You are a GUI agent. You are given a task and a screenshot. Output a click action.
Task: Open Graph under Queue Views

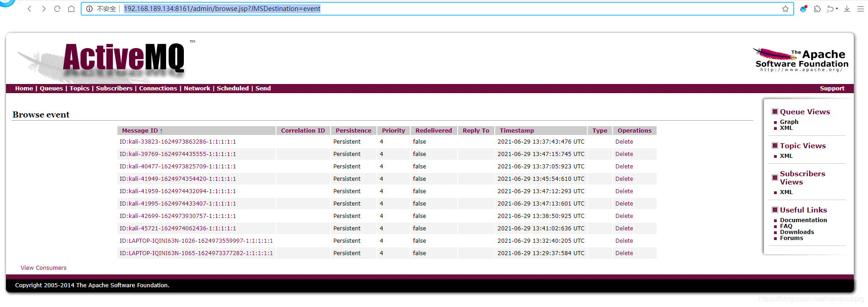[789, 122]
